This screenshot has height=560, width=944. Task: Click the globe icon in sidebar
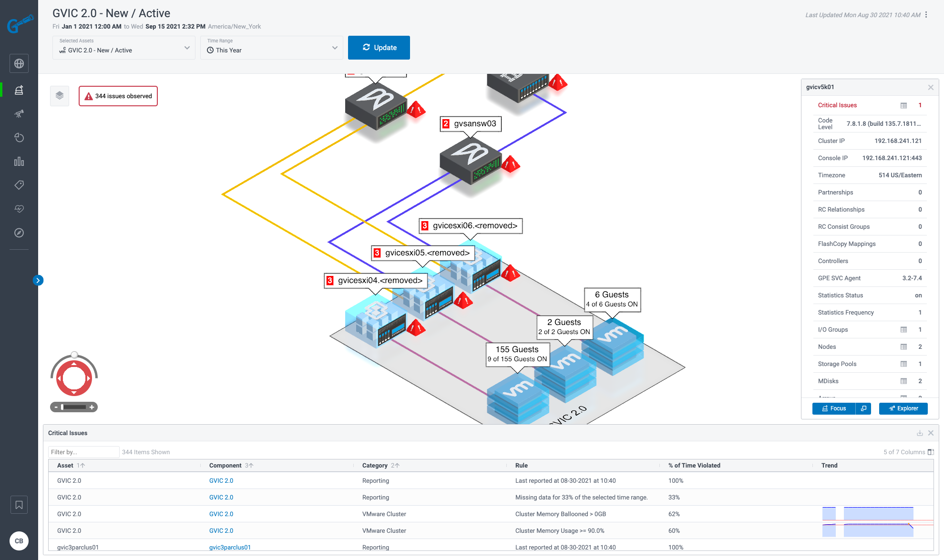[19, 63]
